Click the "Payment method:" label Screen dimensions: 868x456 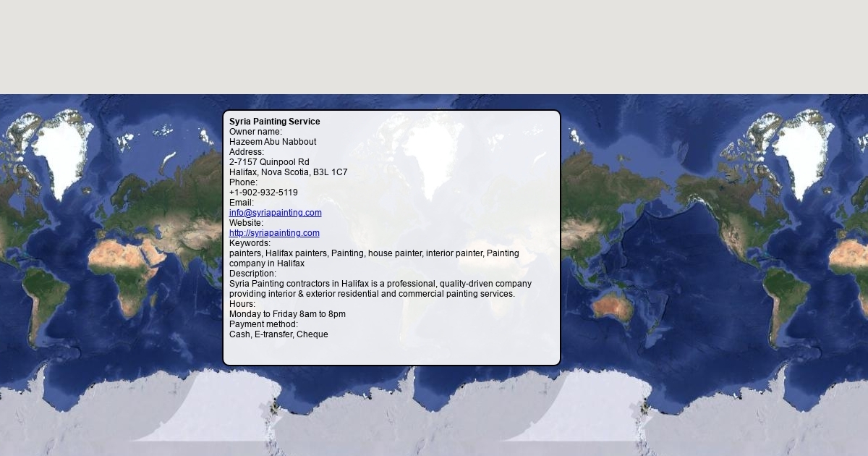[x=263, y=324]
